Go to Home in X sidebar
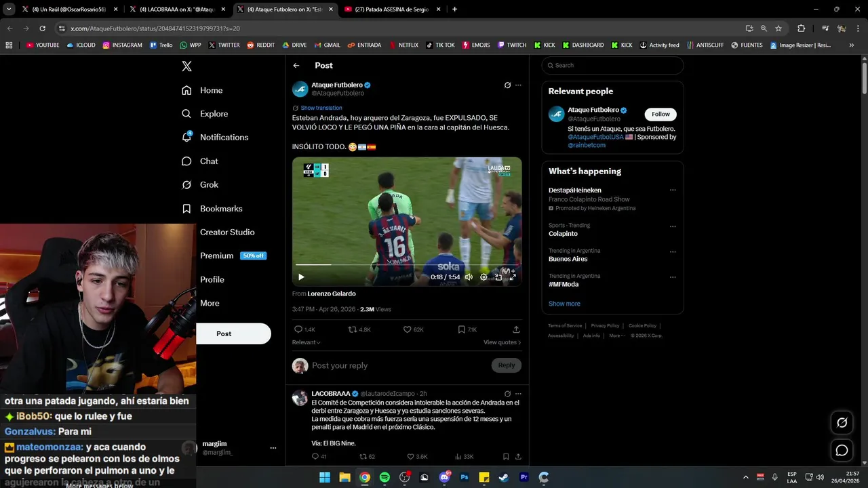 (x=202, y=90)
